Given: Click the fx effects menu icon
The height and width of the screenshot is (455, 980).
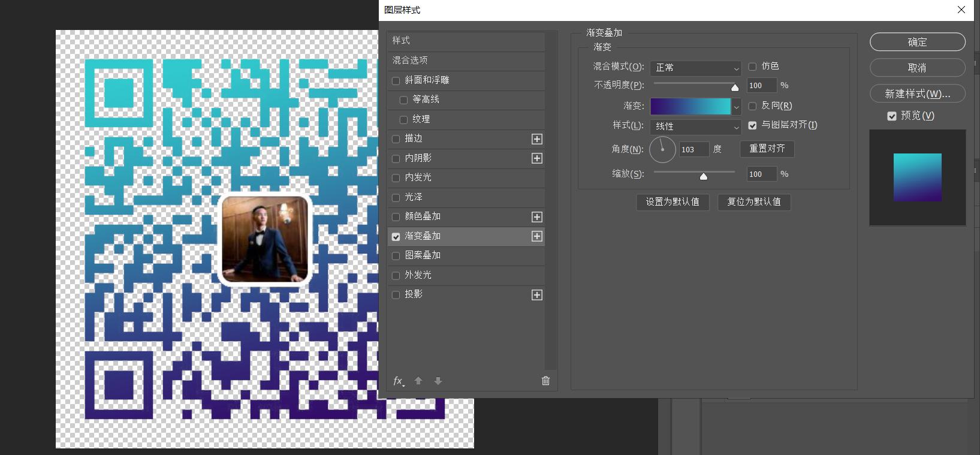Looking at the screenshot, I should point(399,381).
